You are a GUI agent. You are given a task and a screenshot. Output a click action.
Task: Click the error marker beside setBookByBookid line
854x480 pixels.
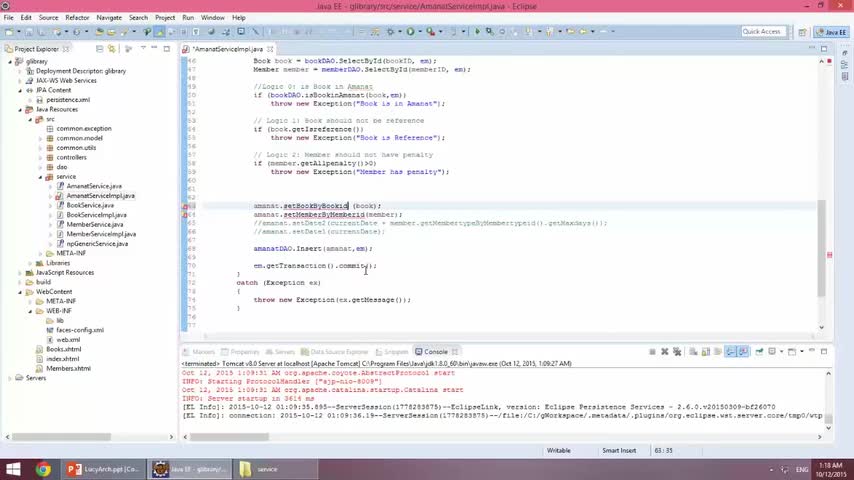tap(185, 206)
